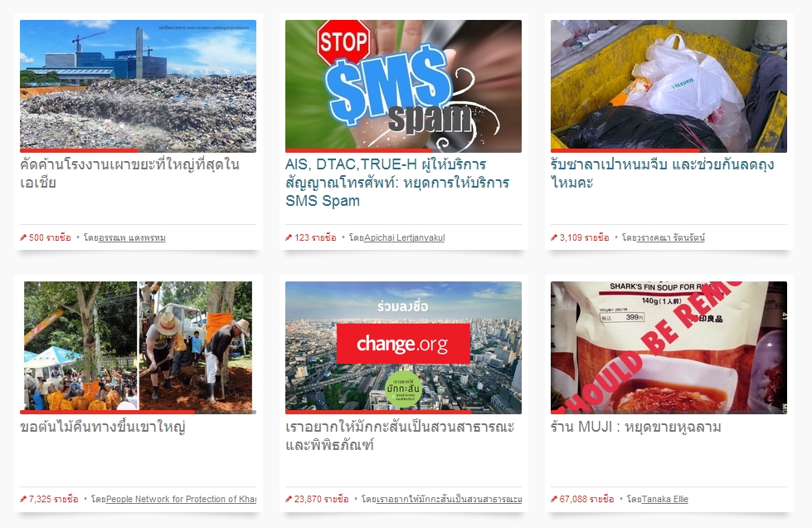812x528 pixels.
Task: Click the 7-Eleven plastic bag photo
Action: pyautogui.click(x=669, y=85)
